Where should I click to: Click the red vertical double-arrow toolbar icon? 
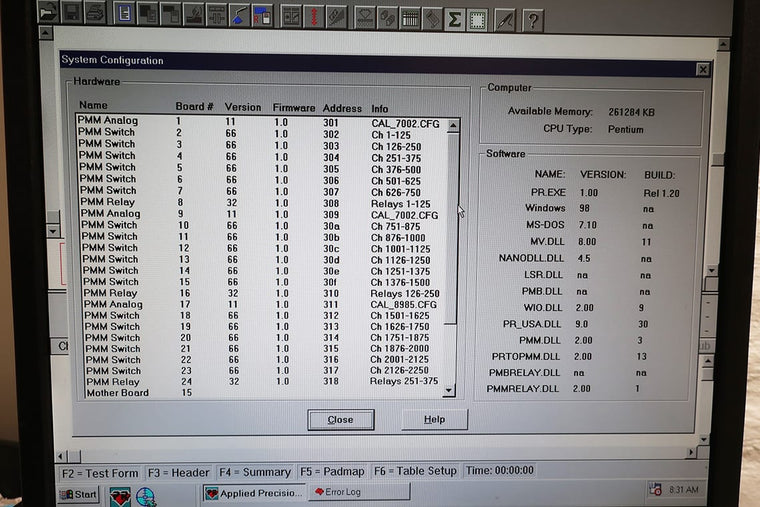(x=314, y=16)
